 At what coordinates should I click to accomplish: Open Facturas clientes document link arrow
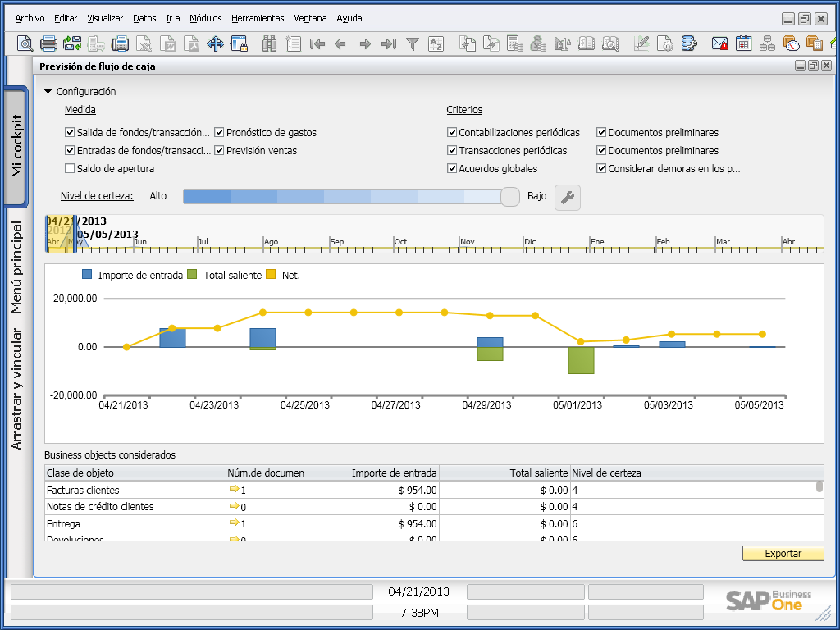[234, 489]
